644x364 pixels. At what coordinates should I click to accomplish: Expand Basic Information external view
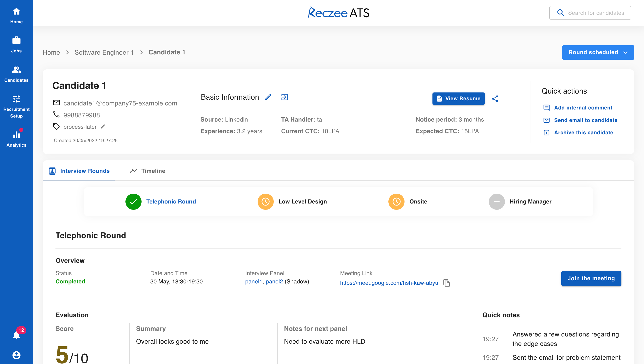click(x=284, y=97)
